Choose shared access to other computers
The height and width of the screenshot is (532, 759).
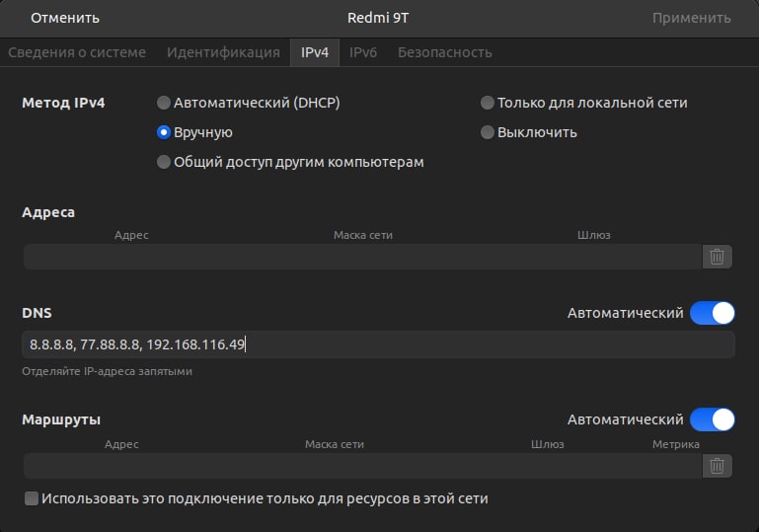164,162
